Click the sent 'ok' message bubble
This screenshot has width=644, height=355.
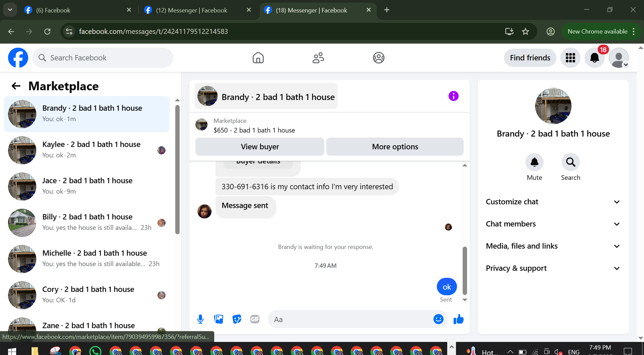(x=447, y=287)
